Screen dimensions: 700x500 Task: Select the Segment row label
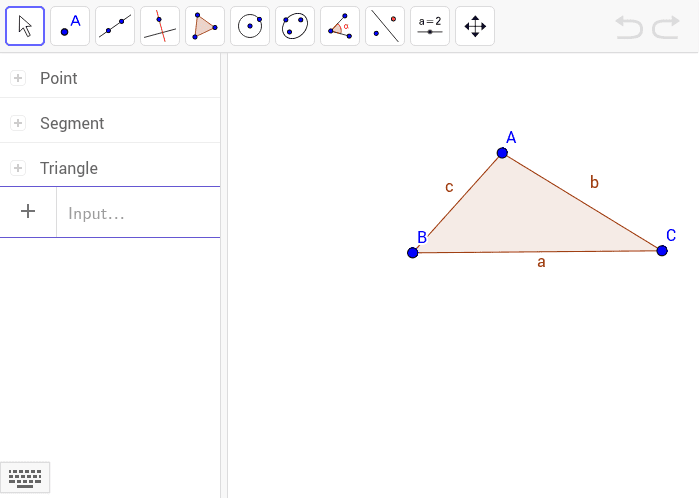pos(72,123)
